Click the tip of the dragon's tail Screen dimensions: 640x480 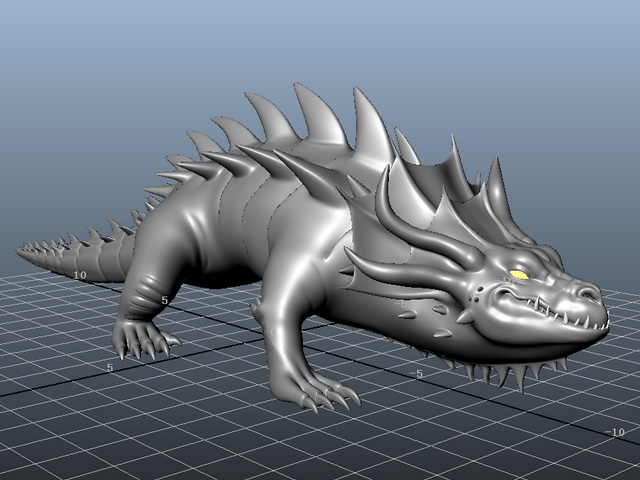tap(20, 250)
